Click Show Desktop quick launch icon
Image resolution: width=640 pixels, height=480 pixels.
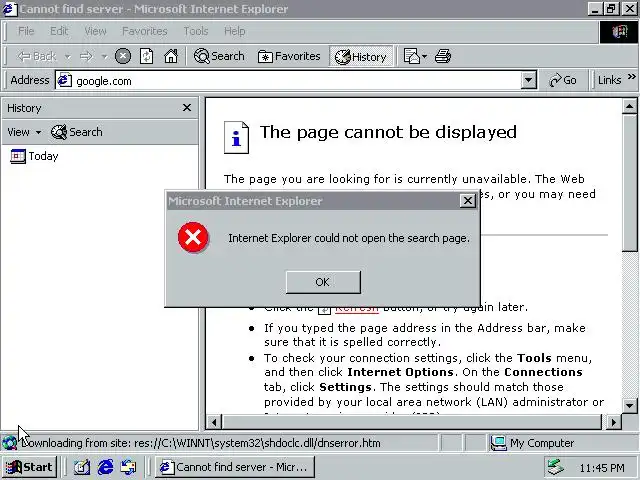coord(81,467)
